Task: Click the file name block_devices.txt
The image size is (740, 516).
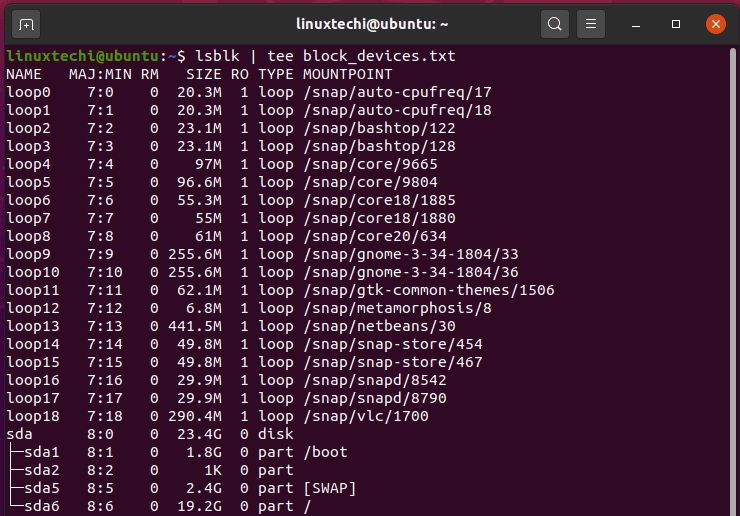Action: pyautogui.click(x=379, y=56)
